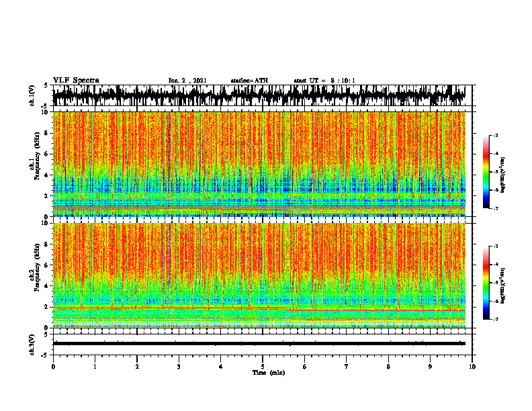Click the -7 label on ch.2 color scale

(x=495, y=319)
